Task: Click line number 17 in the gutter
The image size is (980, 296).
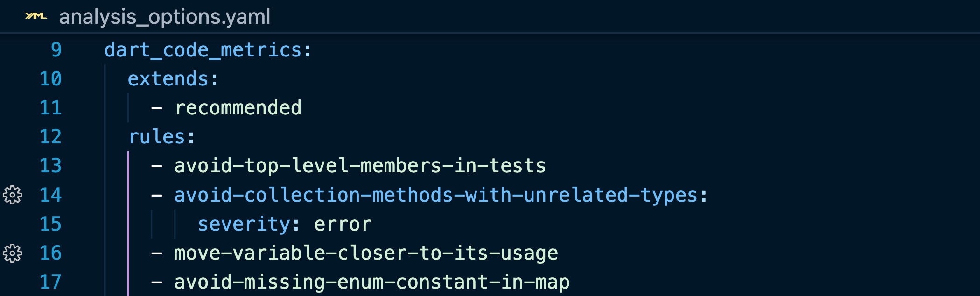Action: pyautogui.click(x=50, y=282)
